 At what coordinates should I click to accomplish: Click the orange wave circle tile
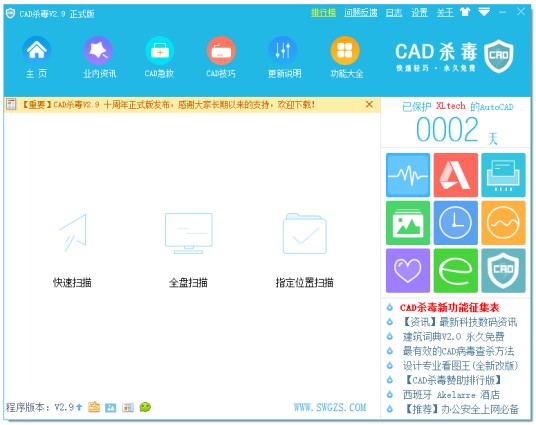pos(503,223)
